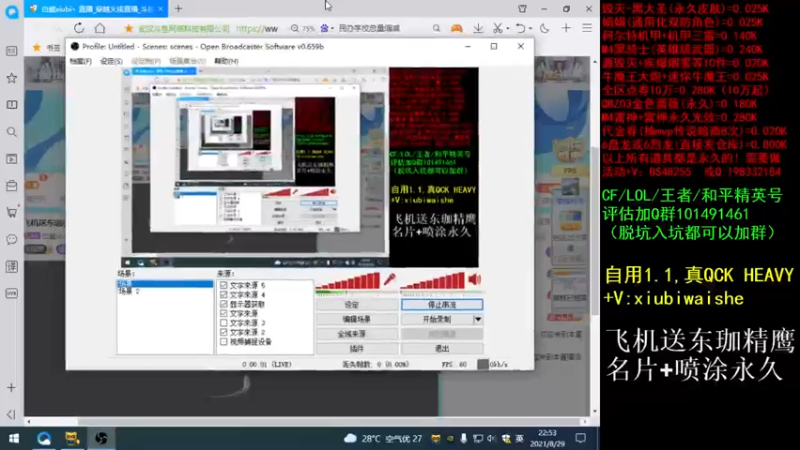The image size is (800, 450).
Task: Open the 帮助(H) menu in OBS
Action: click(x=227, y=61)
